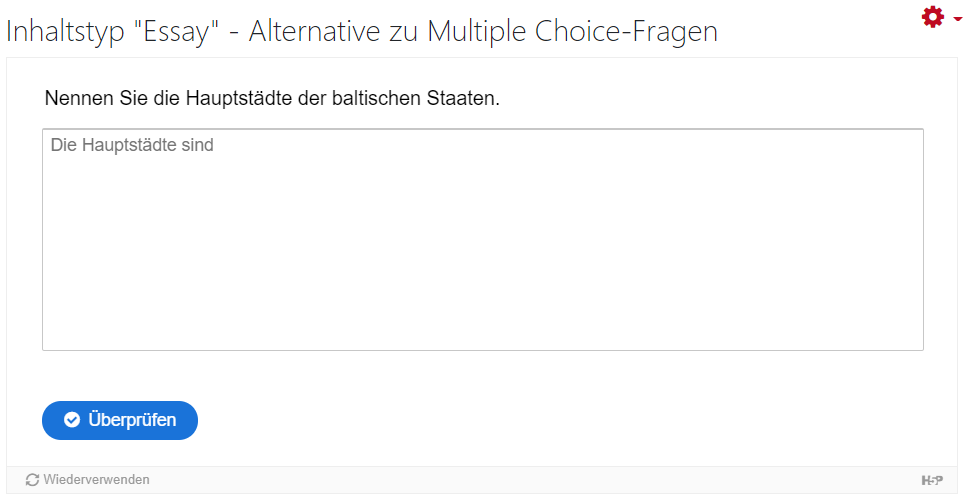The image size is (967, 502).
Task: Click the circular arrows reuse icon
Action: 32,480
